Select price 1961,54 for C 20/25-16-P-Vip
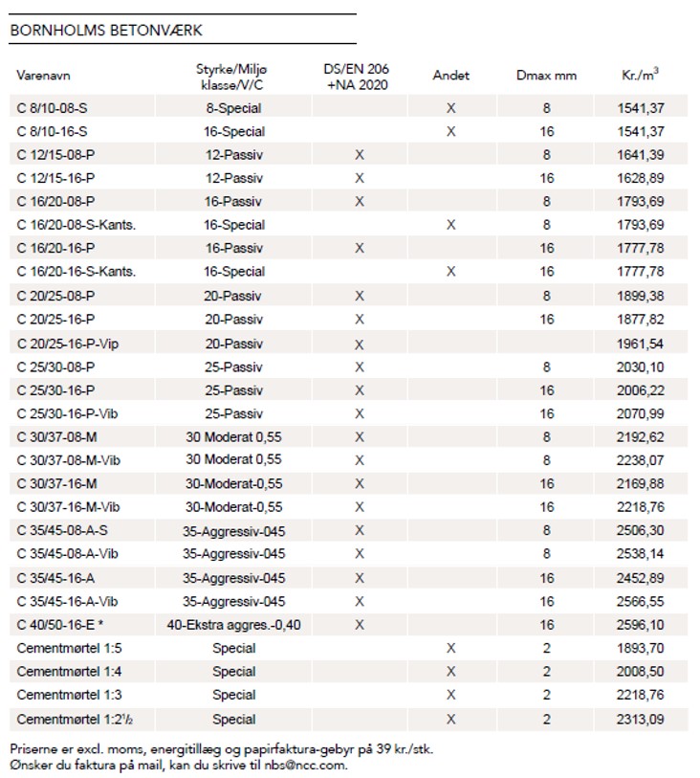 (x=640, y=344)
